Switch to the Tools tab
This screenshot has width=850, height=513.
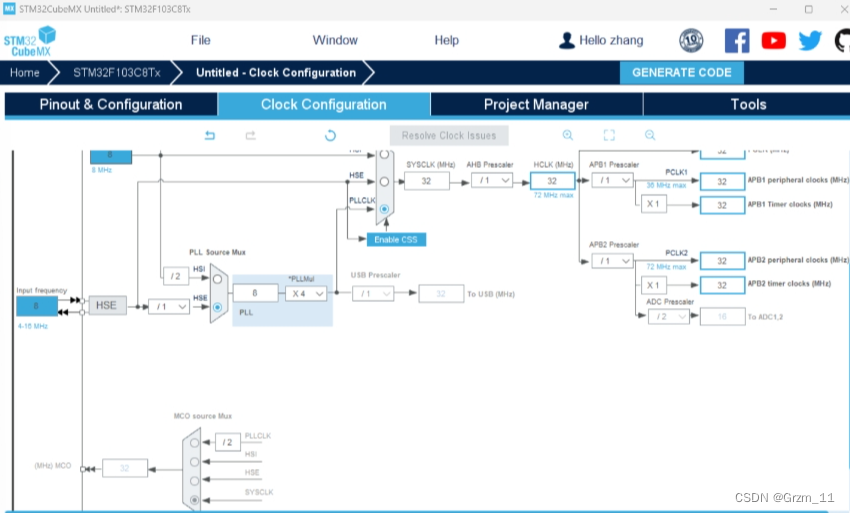click(x=748, y=104)
